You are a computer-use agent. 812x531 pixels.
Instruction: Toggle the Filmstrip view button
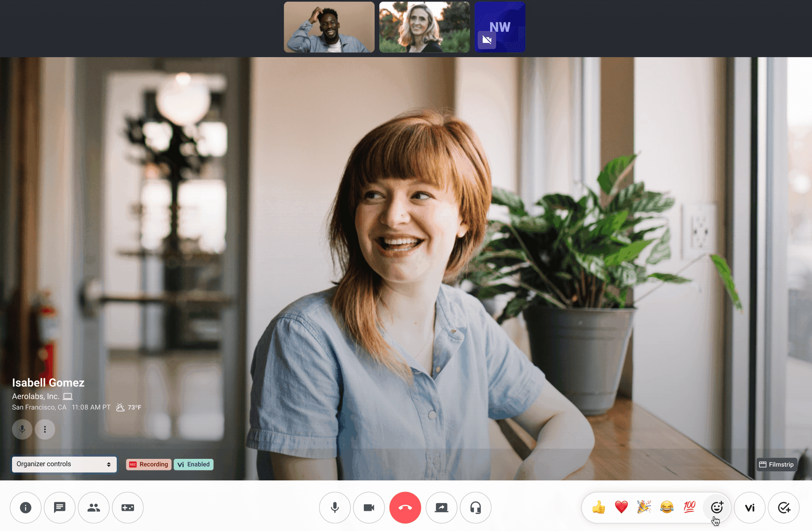pos(776,464)
